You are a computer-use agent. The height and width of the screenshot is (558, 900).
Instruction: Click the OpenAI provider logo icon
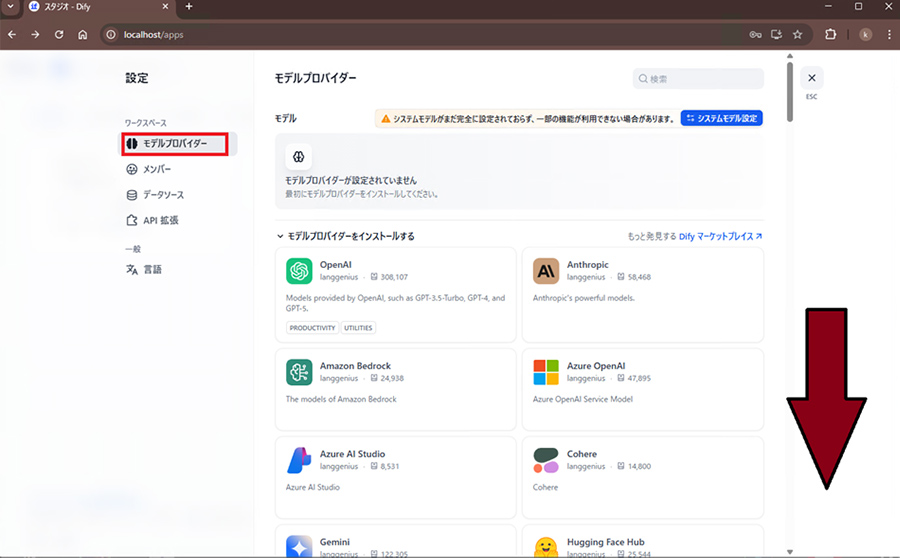(x=299, y=271)
